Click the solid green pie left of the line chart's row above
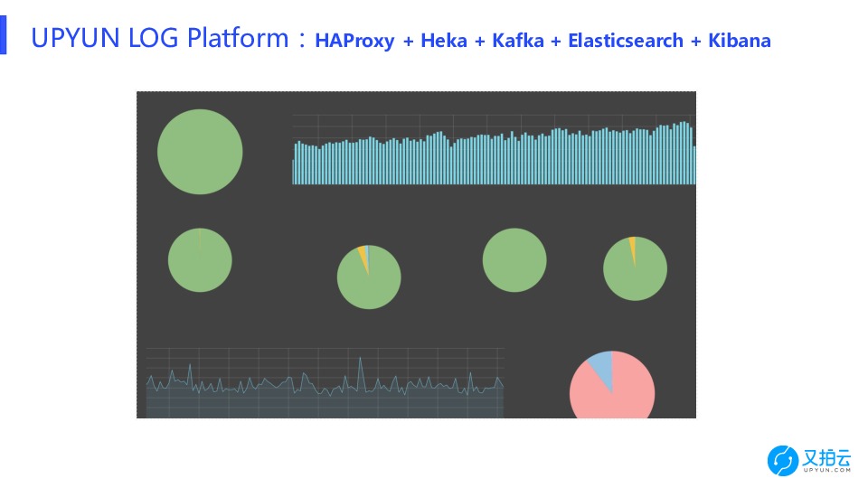 tap(200, 260)
